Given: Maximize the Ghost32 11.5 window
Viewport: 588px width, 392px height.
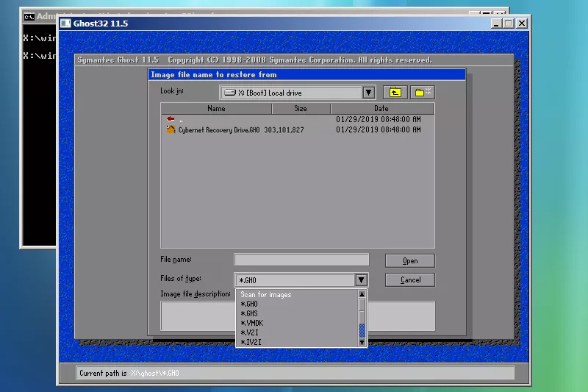Looking at the screenshot, I should [x=509, y=24].
